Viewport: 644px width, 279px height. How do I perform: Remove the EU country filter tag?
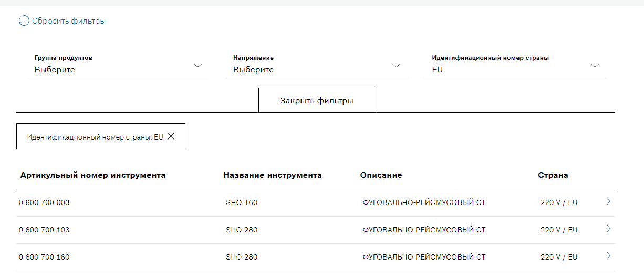[171, 136]
